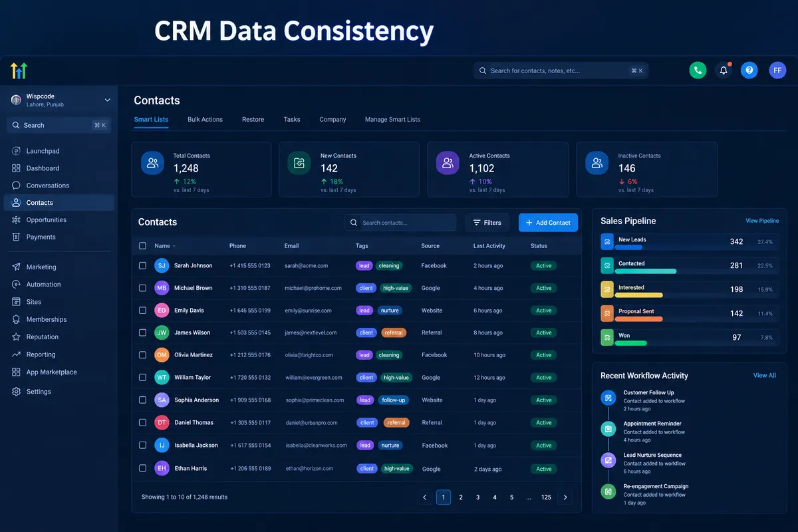The width and height of the screenshot is (798, 532).
Task: Click the New Leads pipeline stage icon
Action: [x=606, y=241]
